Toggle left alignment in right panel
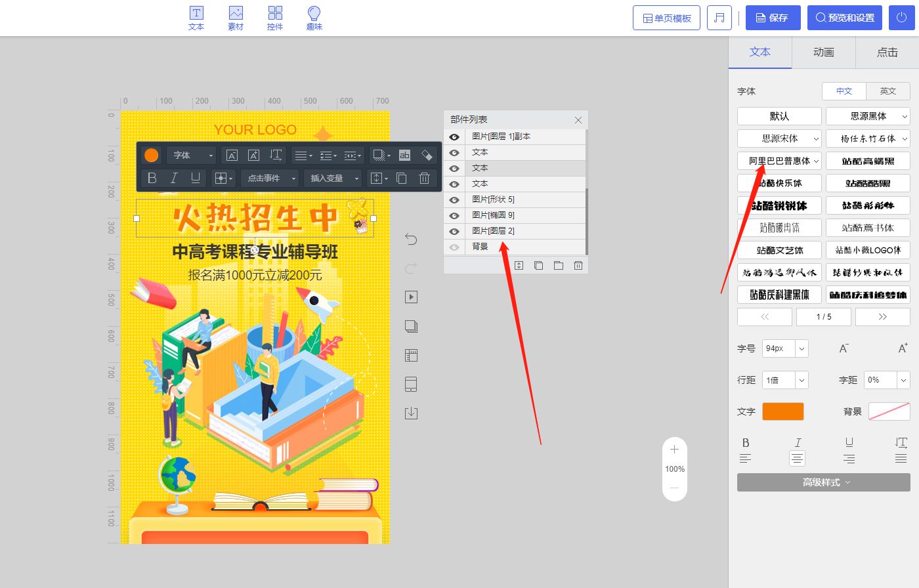The width and height of the screenshot is (919, 588). (x=745, y=459)
